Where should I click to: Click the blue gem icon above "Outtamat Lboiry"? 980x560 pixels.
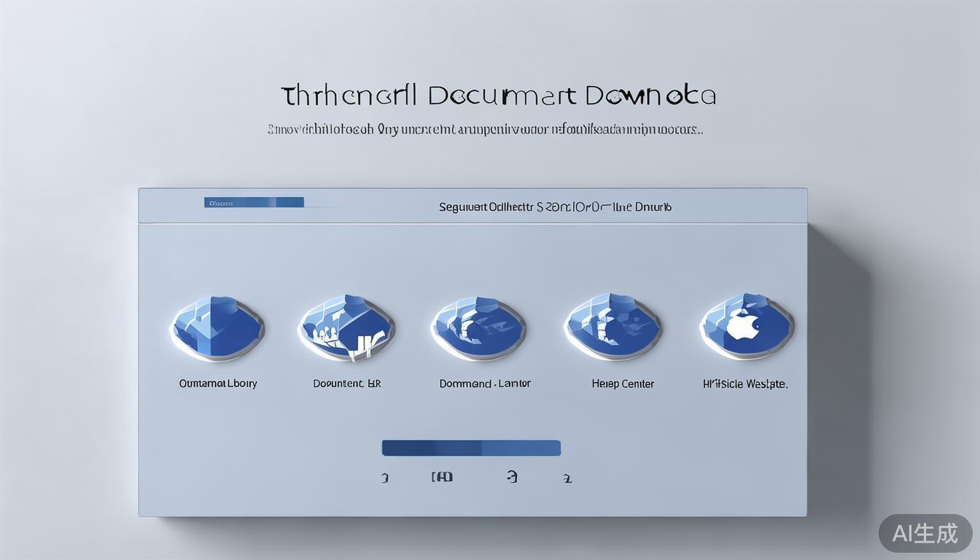[x=217, y=329]
